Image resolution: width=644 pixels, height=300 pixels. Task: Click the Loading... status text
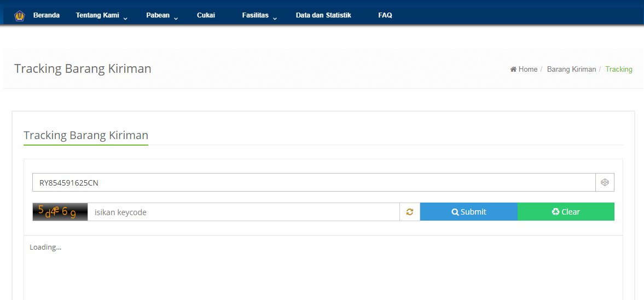point(45,247)
